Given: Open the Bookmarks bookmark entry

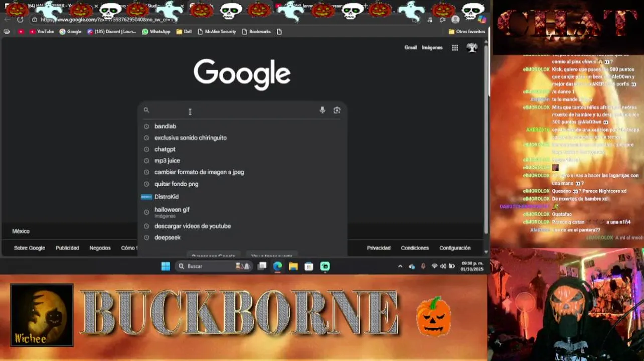Looking at the screenshot, I should 256,31.
